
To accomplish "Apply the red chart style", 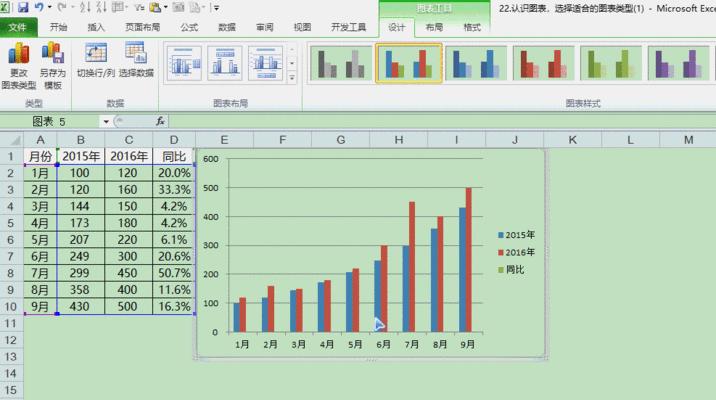I will (x=543, y=63).
